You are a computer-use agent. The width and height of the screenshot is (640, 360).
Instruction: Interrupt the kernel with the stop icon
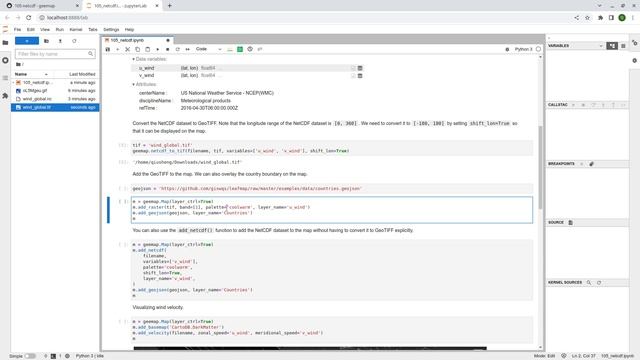167,49
